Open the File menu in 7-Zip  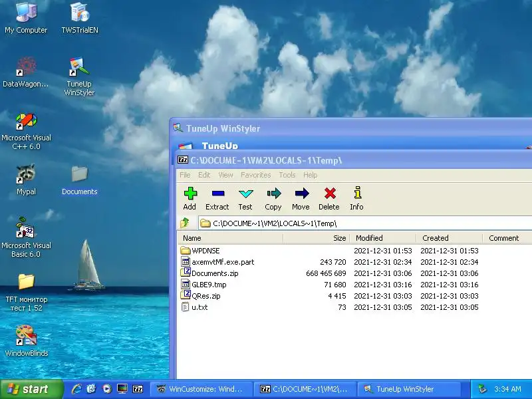185,175
